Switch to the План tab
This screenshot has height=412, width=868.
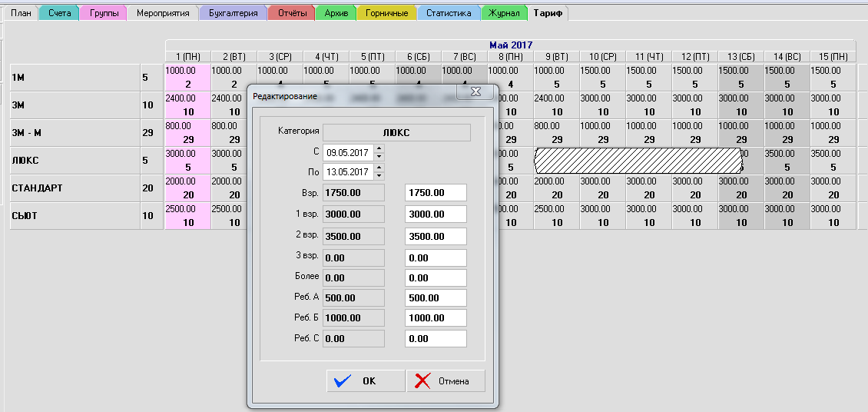(21, 13)
